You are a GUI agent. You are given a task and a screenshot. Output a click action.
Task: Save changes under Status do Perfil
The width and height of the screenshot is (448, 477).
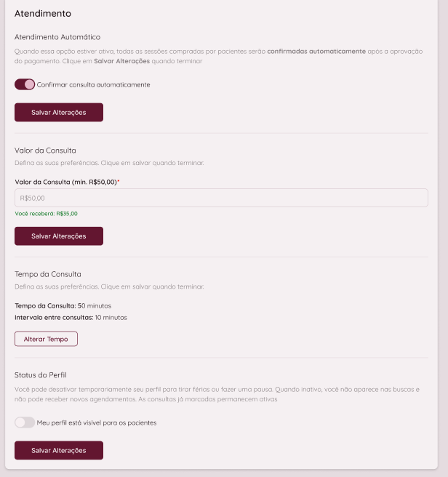point(59,450)
